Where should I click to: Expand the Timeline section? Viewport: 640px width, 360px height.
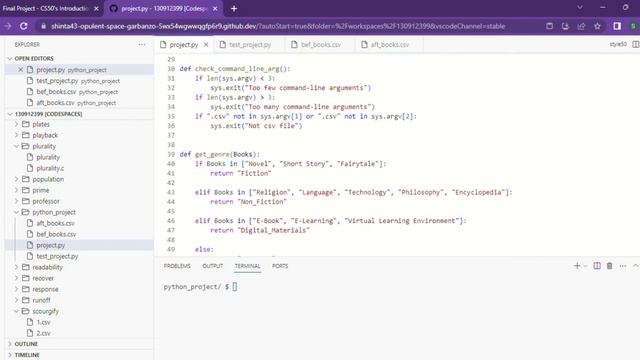click(x=10, y=355)
